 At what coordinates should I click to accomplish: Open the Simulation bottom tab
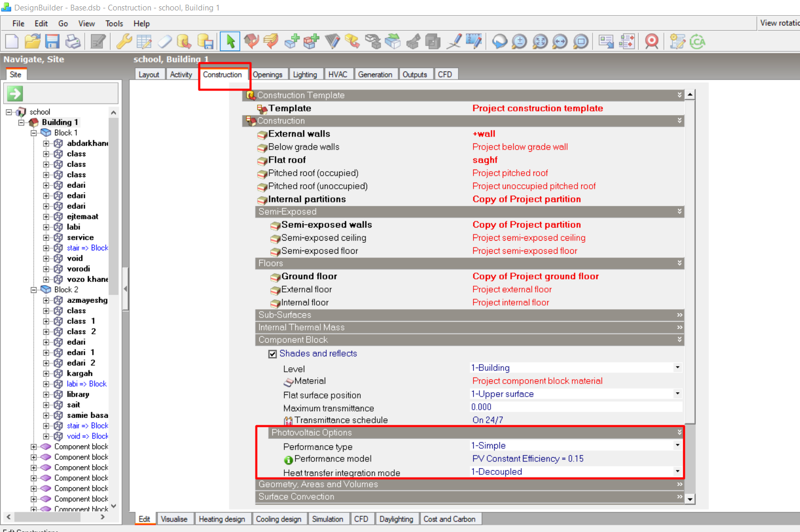(x=328, y=519)
